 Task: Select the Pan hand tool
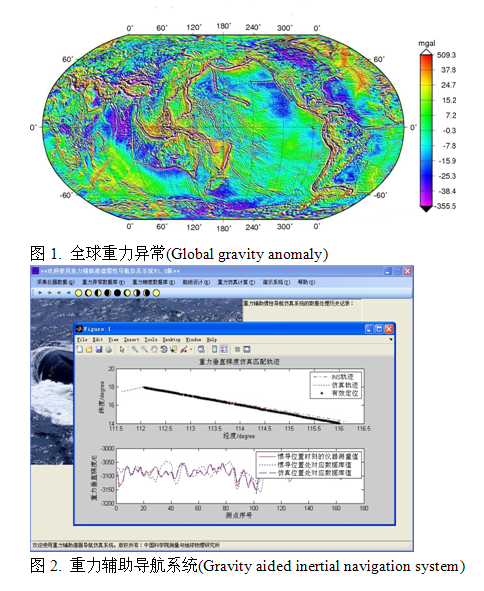coord(154,349)
